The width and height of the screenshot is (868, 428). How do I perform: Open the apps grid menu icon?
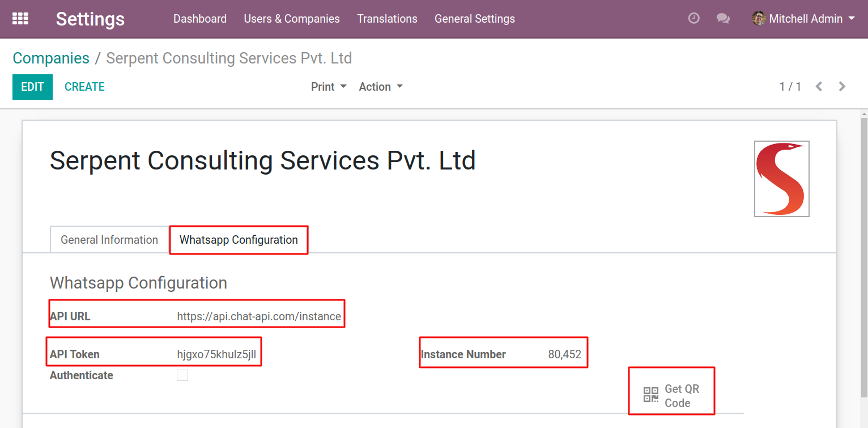coord(20,19)
